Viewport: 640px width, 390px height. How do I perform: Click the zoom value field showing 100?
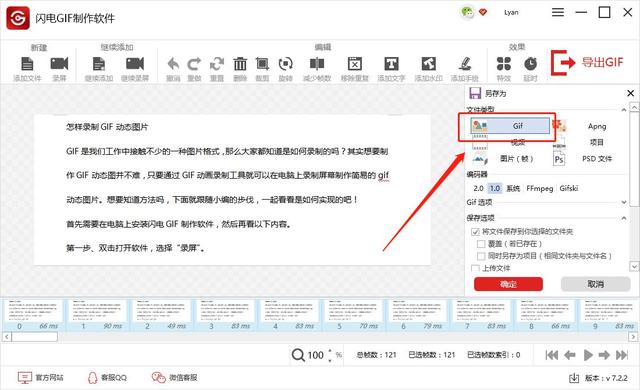click(316, 355)
